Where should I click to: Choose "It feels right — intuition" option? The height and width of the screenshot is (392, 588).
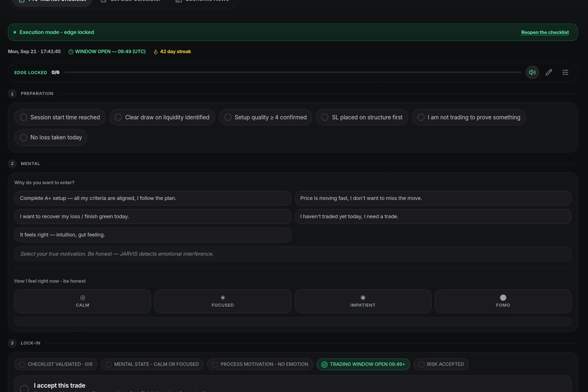coord(153,235)
